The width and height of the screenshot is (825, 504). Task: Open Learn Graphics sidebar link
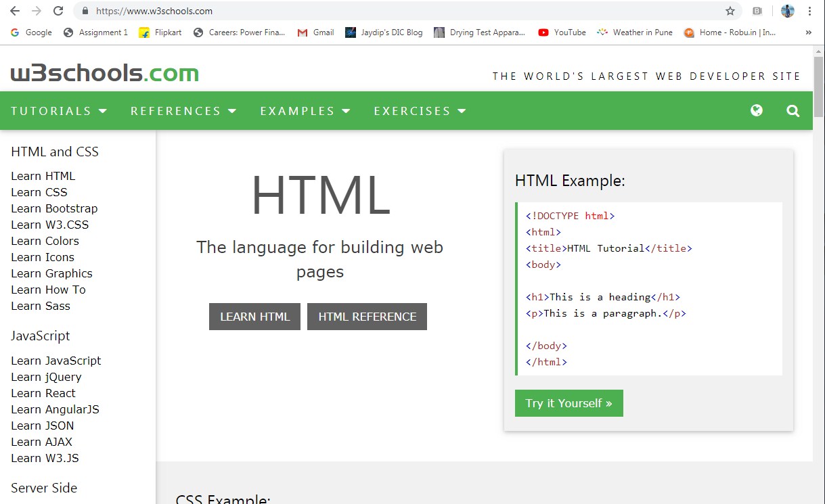51,273
